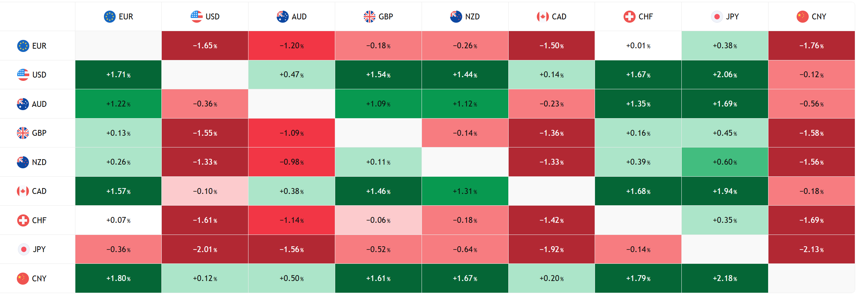Open the JPY/CNY cell showing −2.13%

[811, 250]
